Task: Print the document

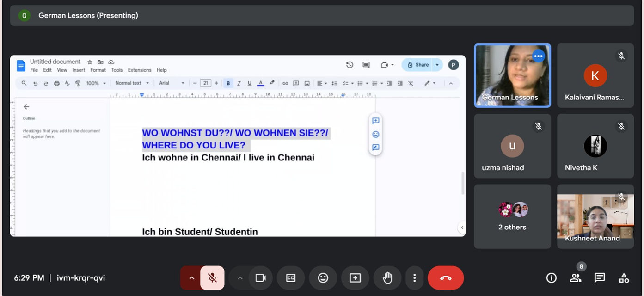Action: tap(56, 83)
